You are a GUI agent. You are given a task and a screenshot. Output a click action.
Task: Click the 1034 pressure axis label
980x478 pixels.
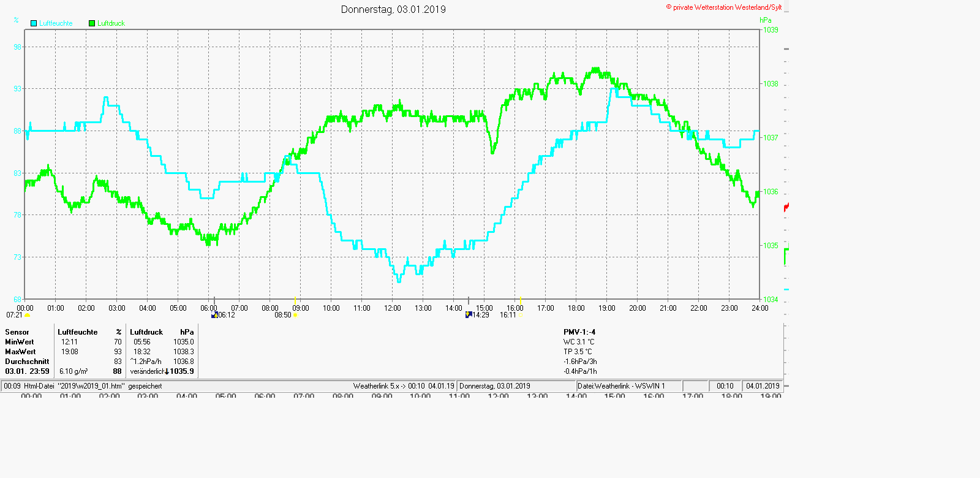[771, 300]
